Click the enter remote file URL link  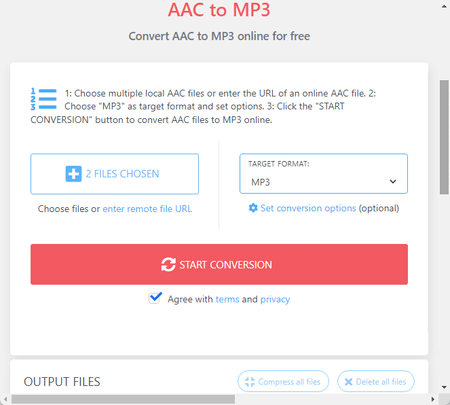tap(147, 209)
